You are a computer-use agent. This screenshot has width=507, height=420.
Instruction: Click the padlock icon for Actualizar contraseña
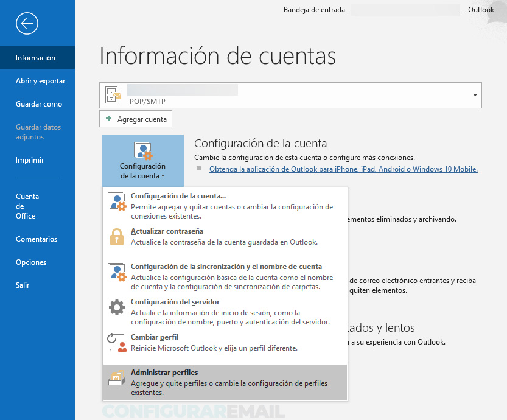point(117,237)
